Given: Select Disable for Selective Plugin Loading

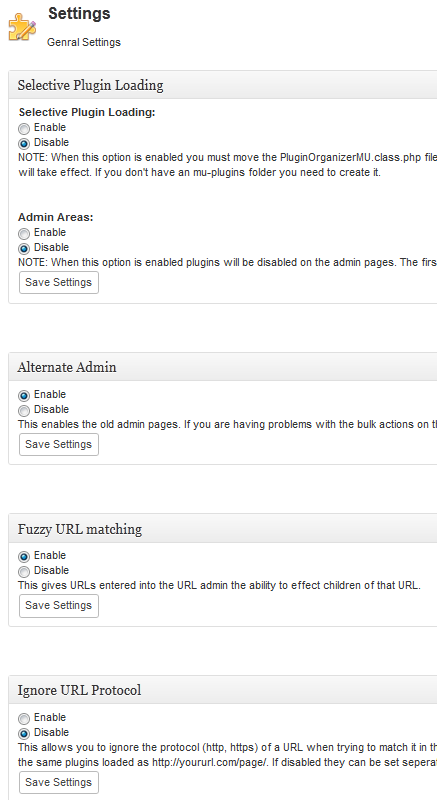Looking at the screenshot, I should pyautogui.click(x=24, y=143).
